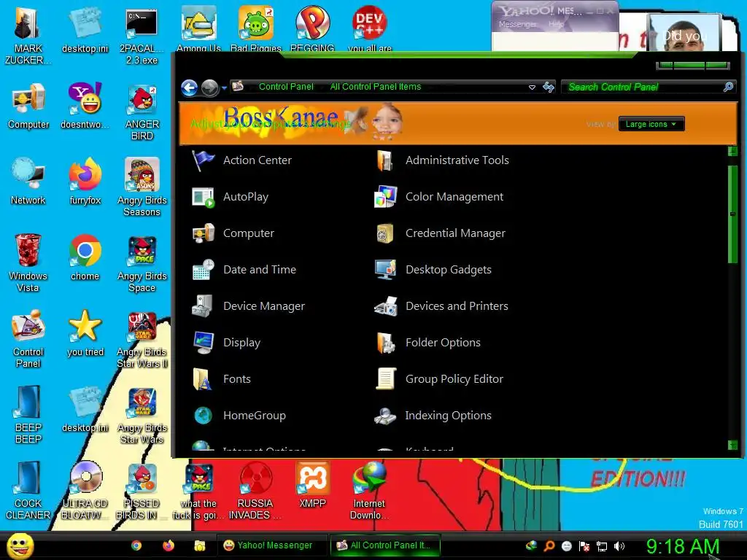Open the Fonts folder icon
The height and width of the screenshot is (560, 747).
(203, 379)
